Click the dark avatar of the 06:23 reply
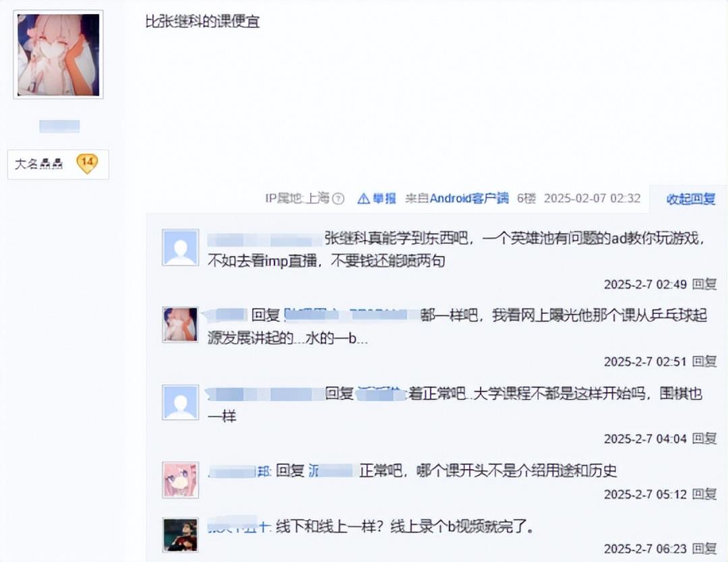 [x=180, y=534]
